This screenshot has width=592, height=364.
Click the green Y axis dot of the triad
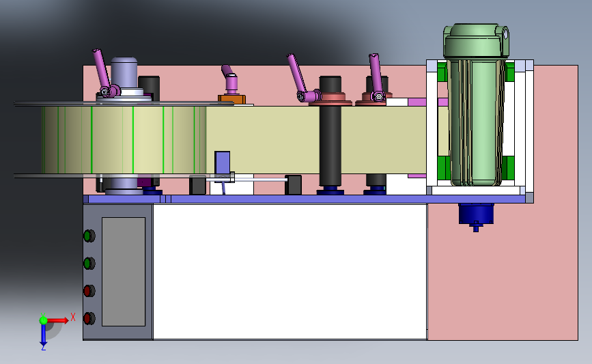tap(43, 320)
